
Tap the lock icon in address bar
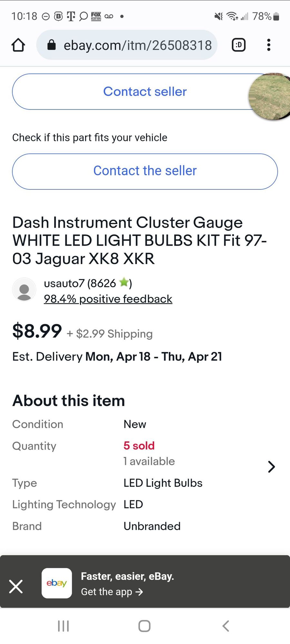coord(52,45)
